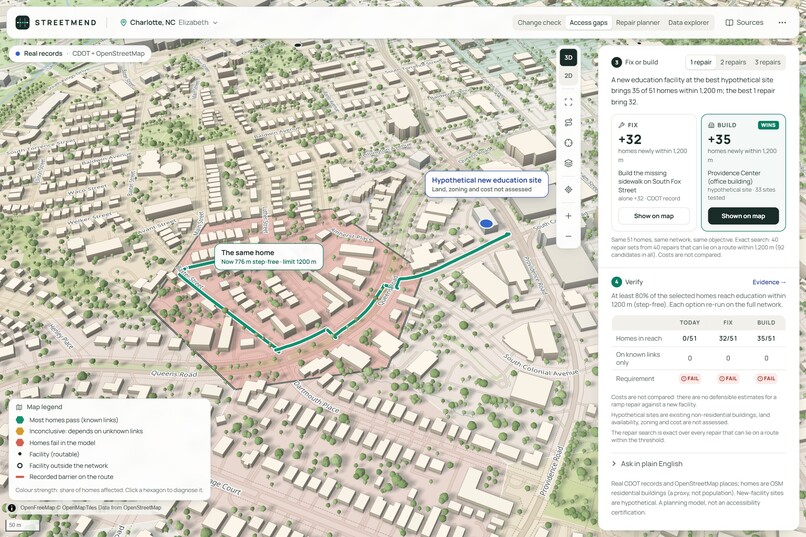This screenshot has width=806, height=537.
Task: Click the FAIL badge under BUILD column
Action: tap(765, 379)
